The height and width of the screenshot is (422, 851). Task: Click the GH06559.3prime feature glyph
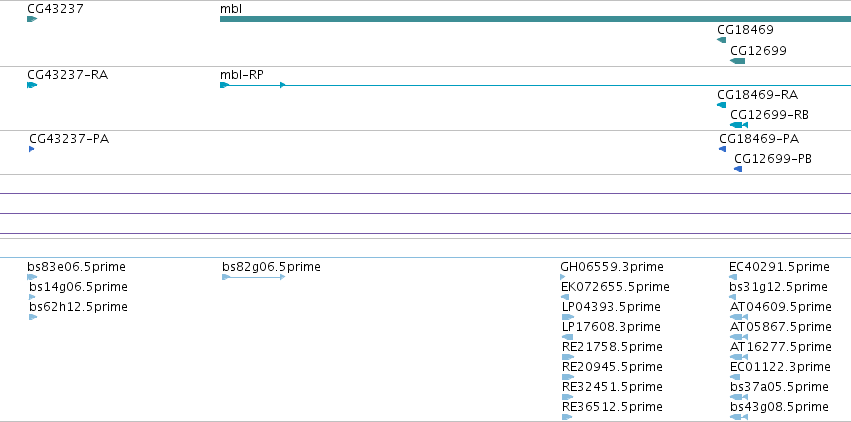(562, 277)
